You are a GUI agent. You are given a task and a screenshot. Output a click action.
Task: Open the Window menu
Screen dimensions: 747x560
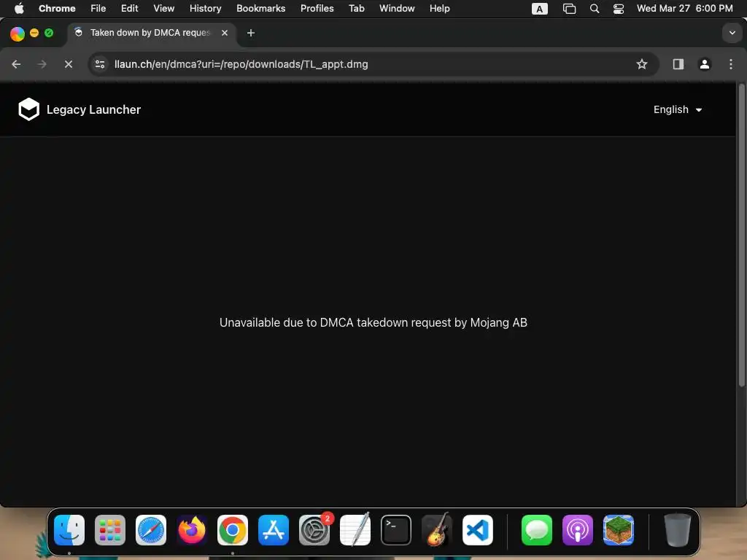tap(397, 9)
